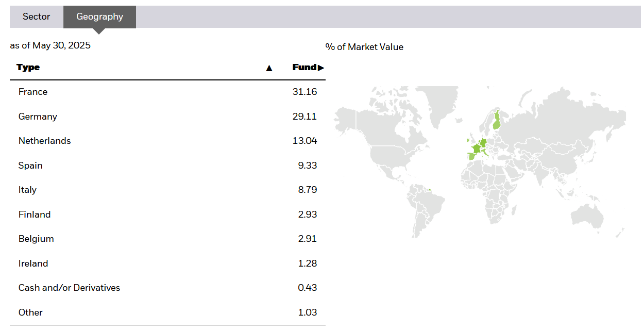Click the Italy row label
This screenshot has height=330, width=644.
coord(27,190)
